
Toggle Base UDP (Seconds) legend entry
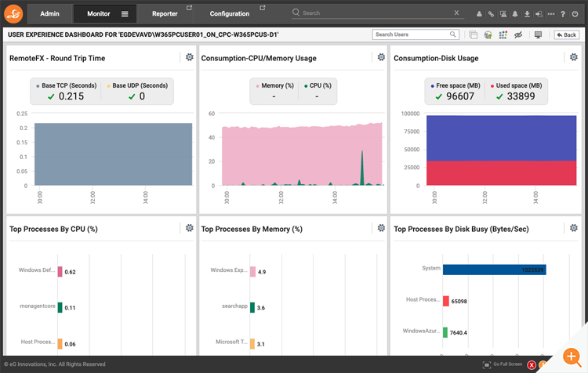tap(137, 85)
